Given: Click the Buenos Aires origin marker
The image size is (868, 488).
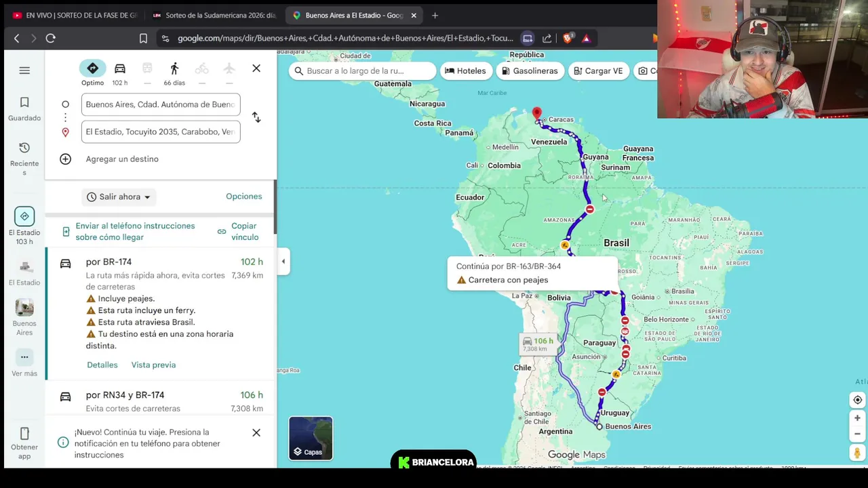Looking at the screenshot, I should click(599, 426).
